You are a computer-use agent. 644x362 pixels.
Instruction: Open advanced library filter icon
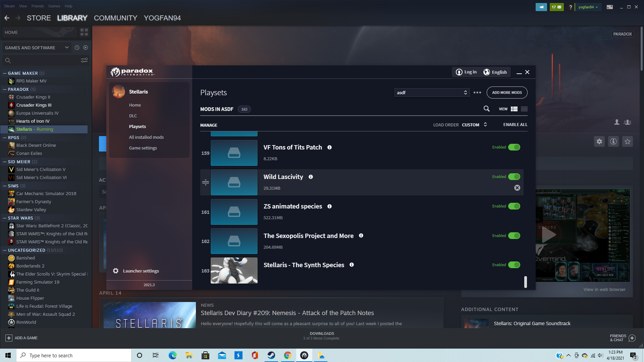tap(84, 60)
